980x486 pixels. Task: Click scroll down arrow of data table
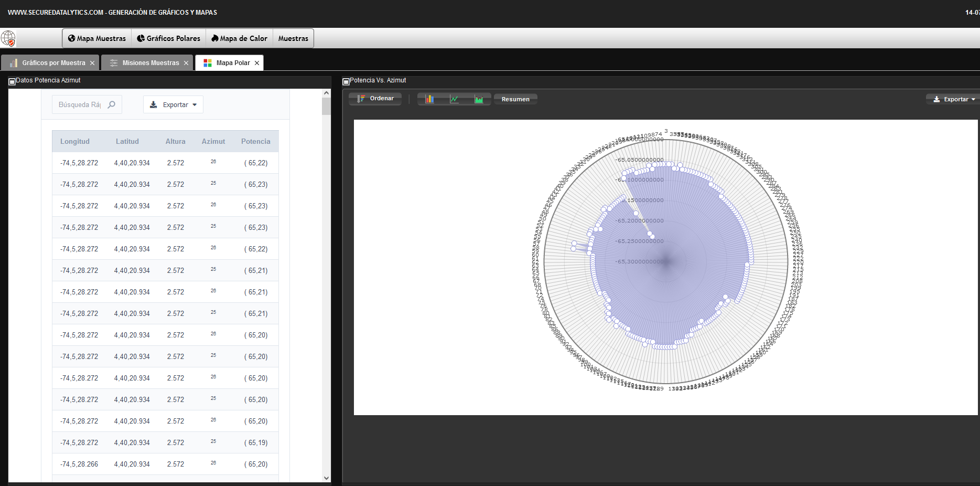click(326, 478)
